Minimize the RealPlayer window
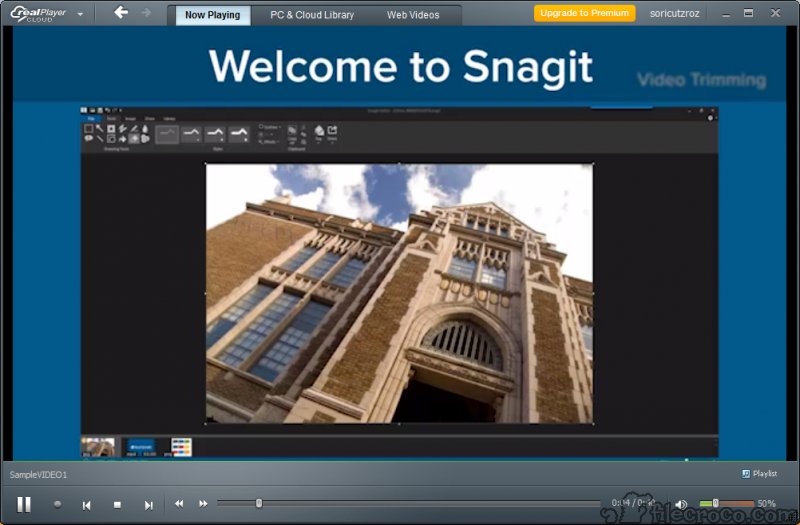This screenshot has height=525, width=800. 726,14
